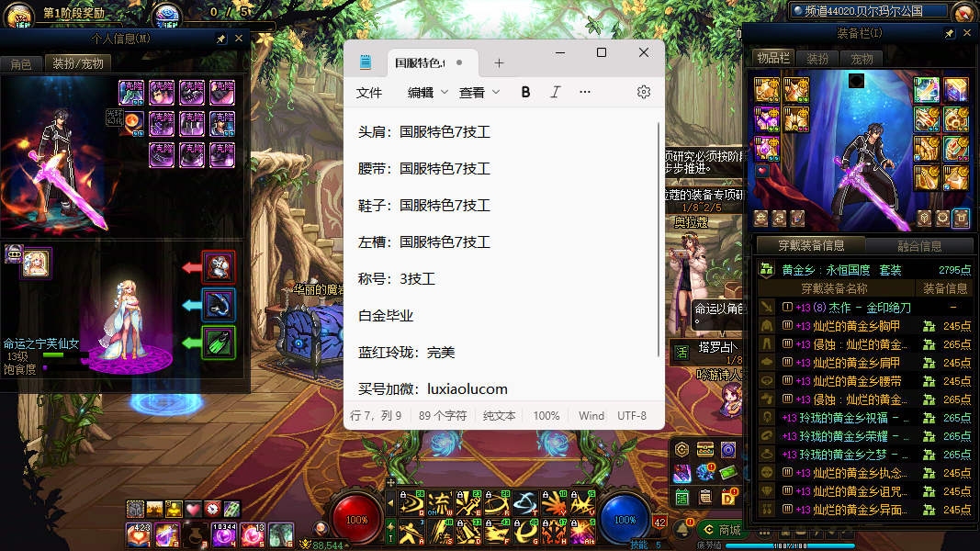This screenshot has width=980, height=551.
Task: Pin the 装备栏 panel
Action: click(949, 33)
